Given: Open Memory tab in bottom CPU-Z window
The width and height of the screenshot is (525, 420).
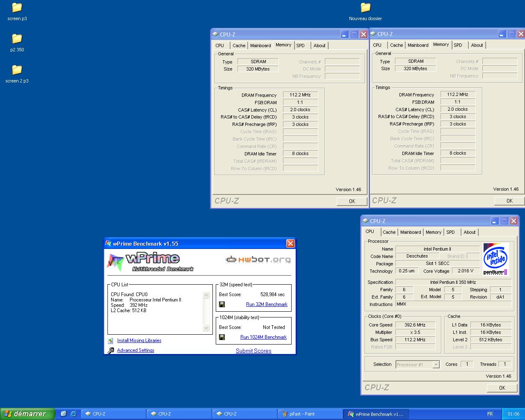Looking at the screenshot, I should click(x=434, y=232).
